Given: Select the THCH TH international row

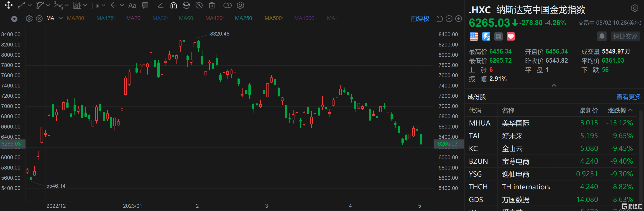Looking at the screenshot, I should (x=551, y=187).
